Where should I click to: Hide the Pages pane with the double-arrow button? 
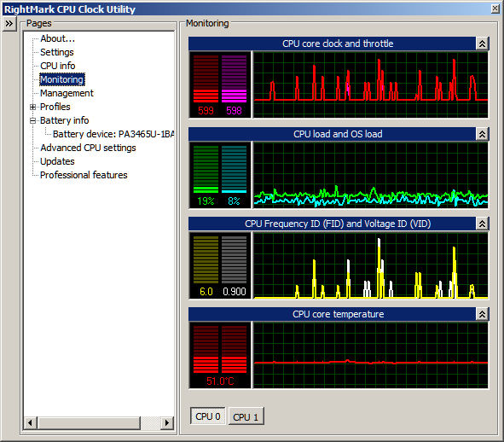(9, 24)
